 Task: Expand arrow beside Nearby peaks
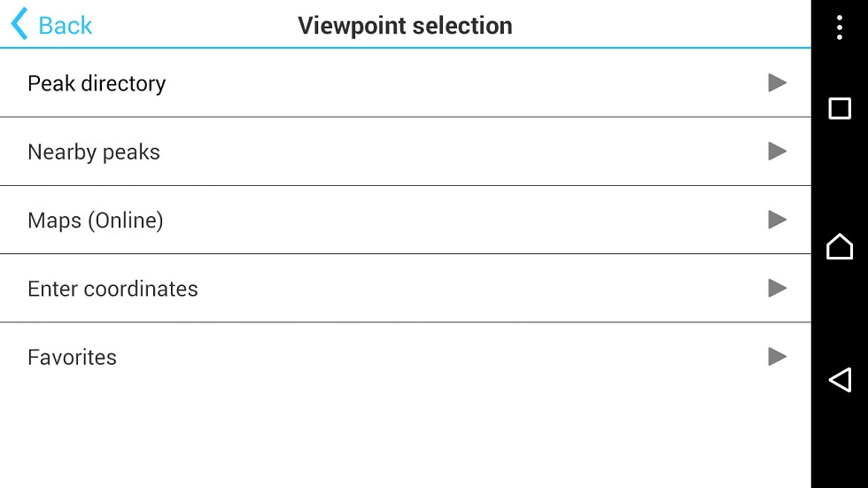[x=777, y=151]
